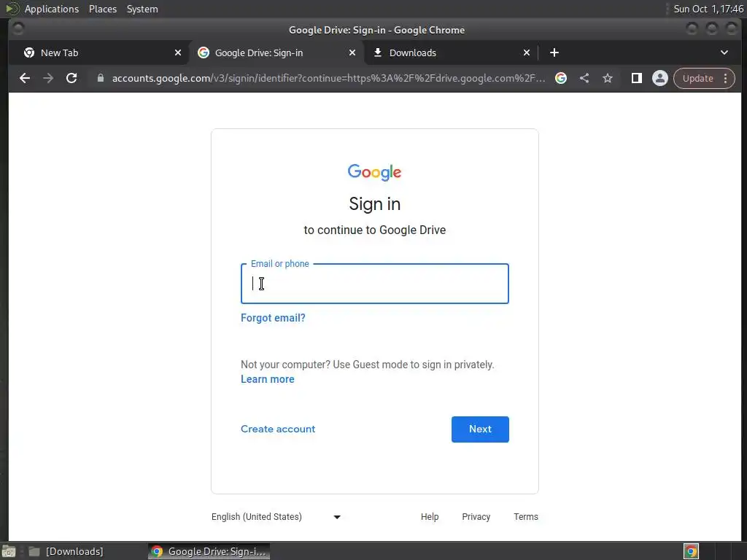747x560 pixels.
Task: Open the Chrome profile avatar
Action: click(659, 78)
